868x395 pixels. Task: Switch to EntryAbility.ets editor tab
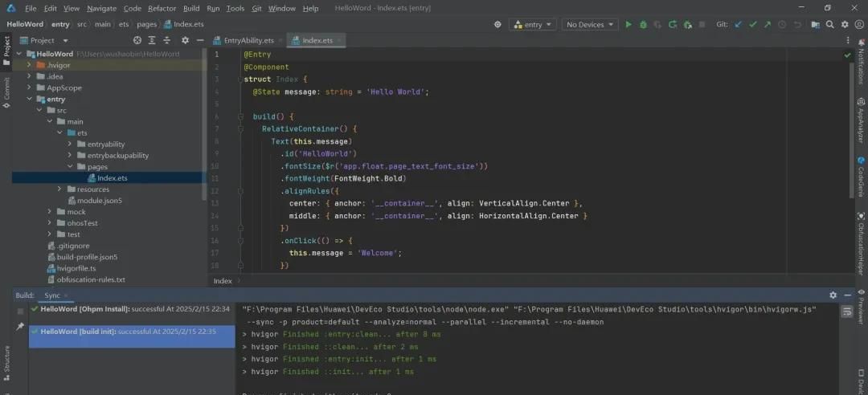coord(248,40)
